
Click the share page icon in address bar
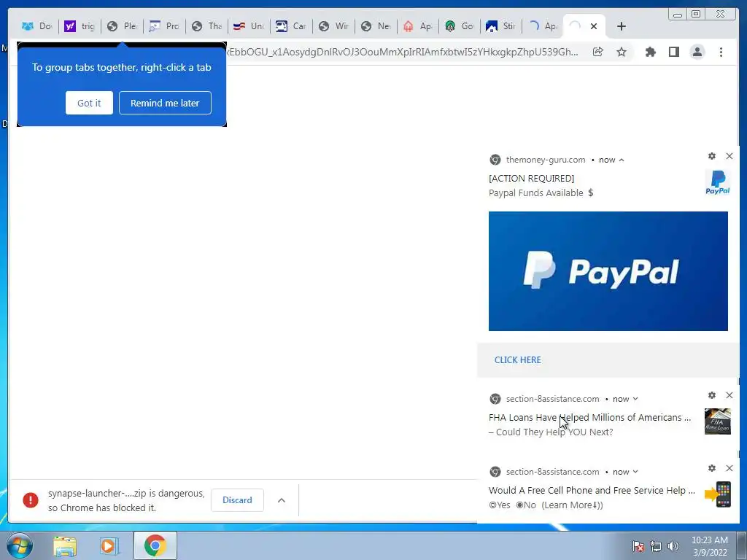click(x=598, y=52)
